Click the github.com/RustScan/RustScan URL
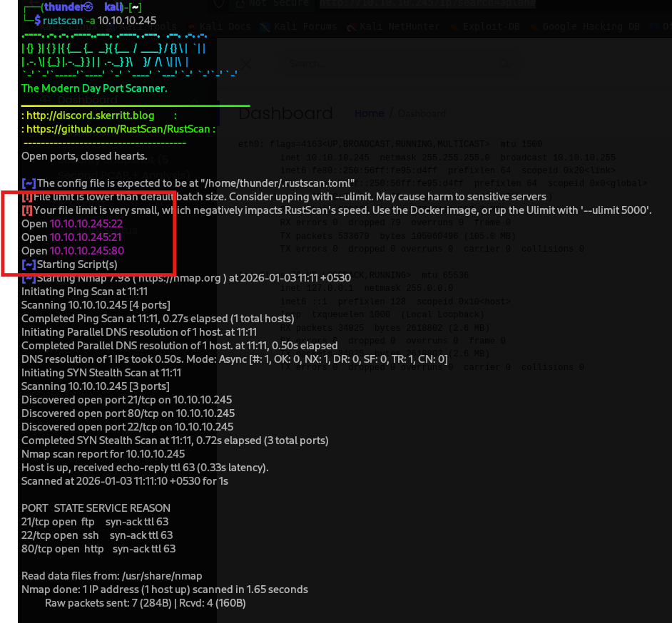 [118, 129]
